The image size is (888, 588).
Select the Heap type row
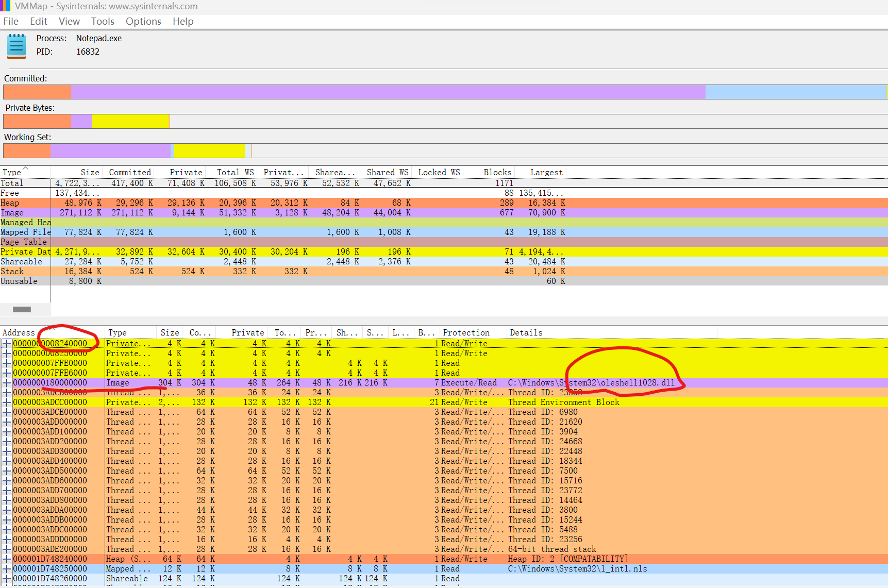pos(444,203)
